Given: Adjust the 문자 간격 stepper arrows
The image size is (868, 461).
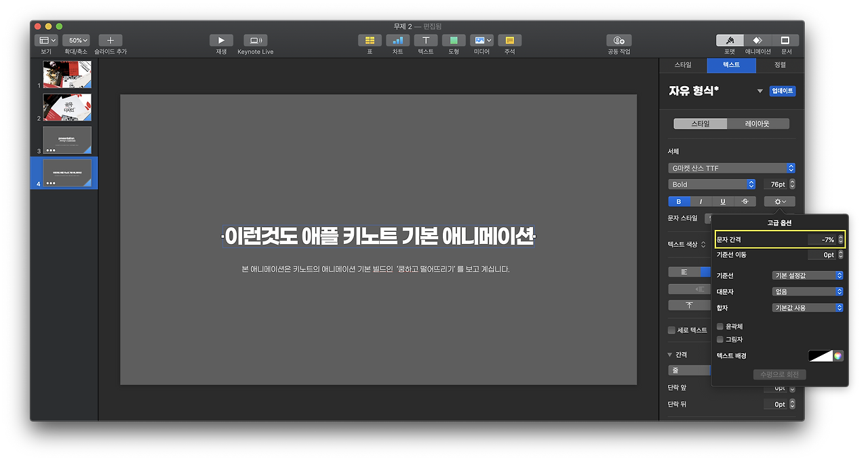Looking at the screenshot, I should point(841,239).
